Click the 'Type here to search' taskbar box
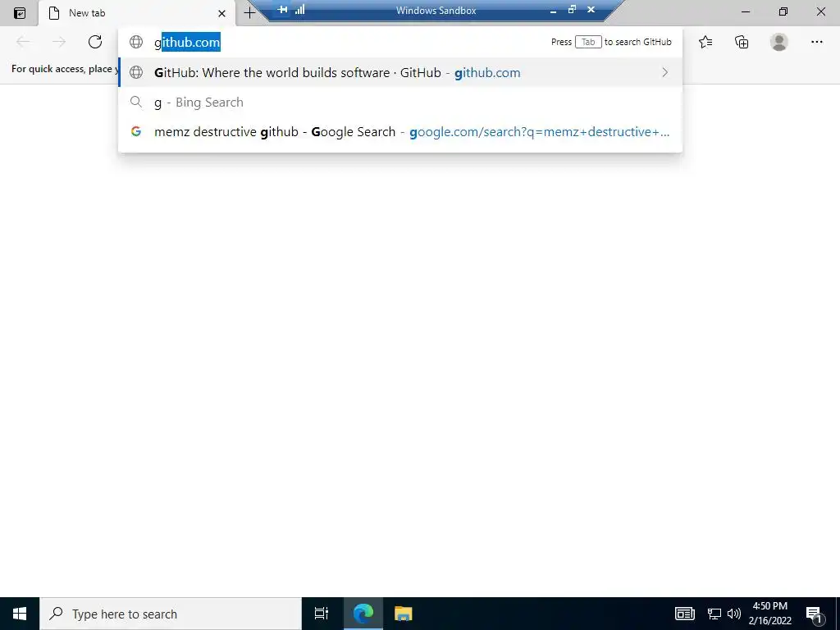 [171, 614]
